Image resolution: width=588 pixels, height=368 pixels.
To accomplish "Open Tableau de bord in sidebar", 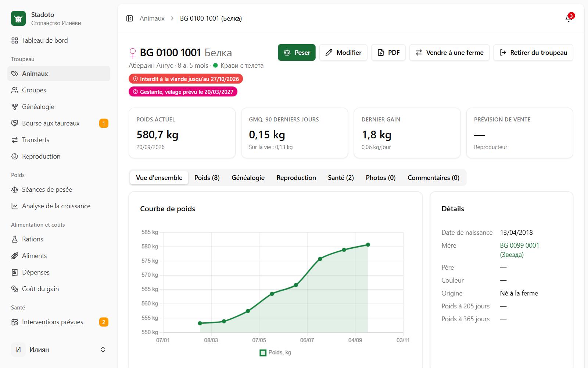I will [x=59, y=40].
